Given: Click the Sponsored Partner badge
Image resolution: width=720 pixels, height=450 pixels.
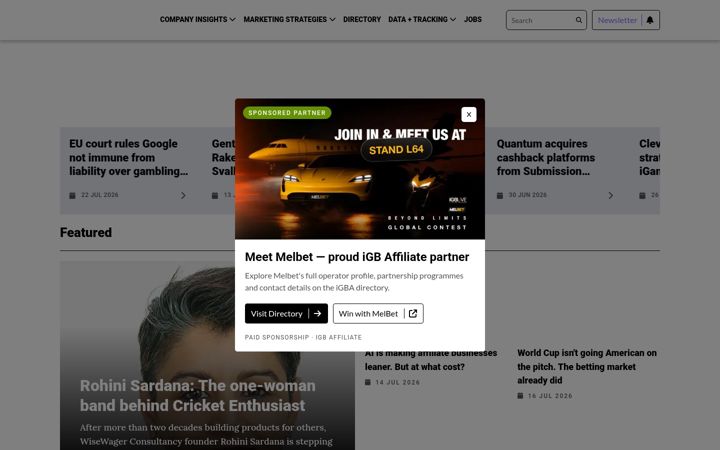Looking at the screenshot, I should [287, 112].
